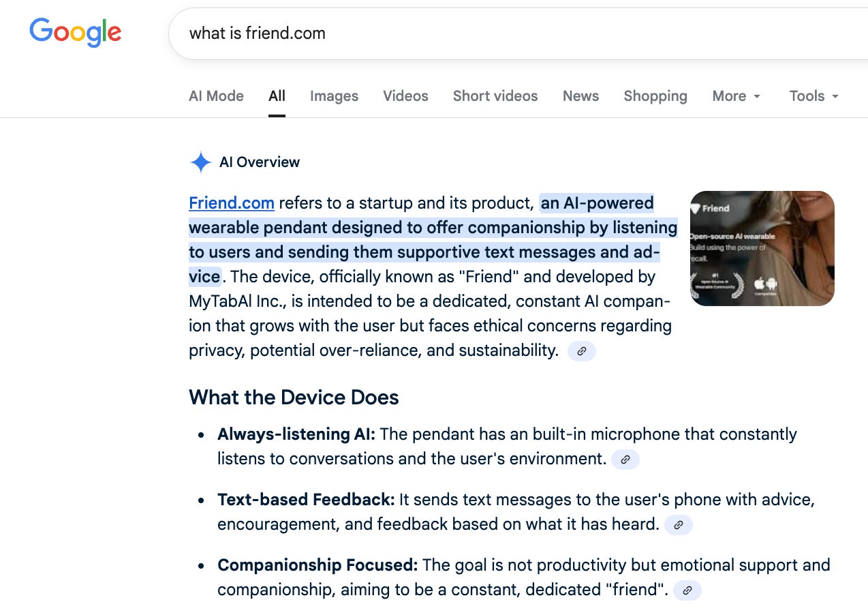Go to the Videos tab
This screenshot has height=615, width=868.
coord(405,96)
